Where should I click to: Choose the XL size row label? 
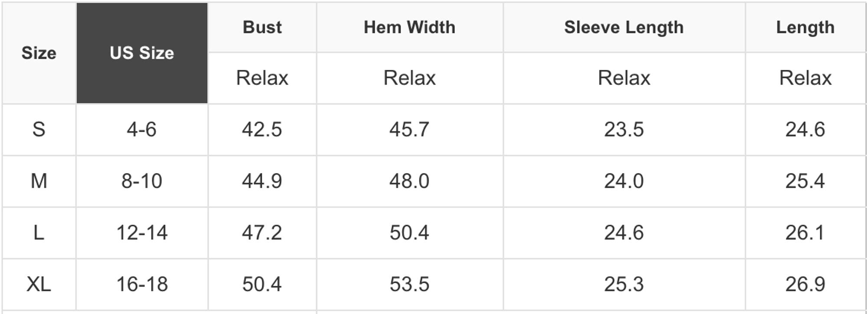(x=39, y=284)
